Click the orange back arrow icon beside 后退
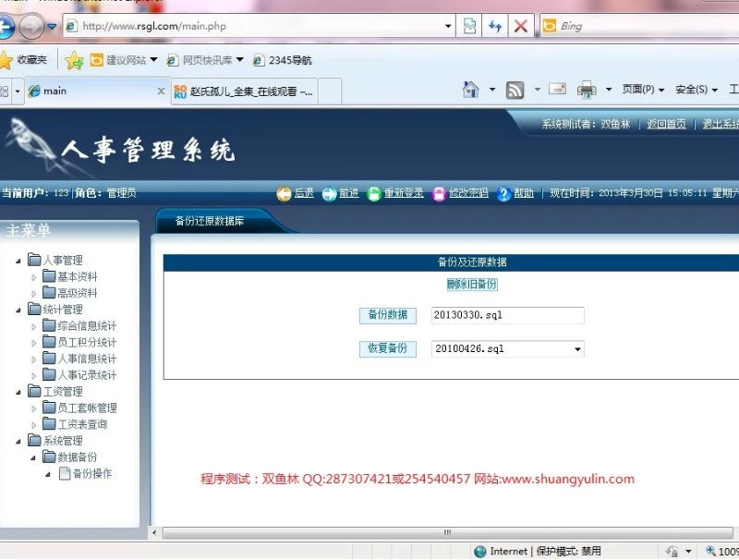Image resolution: width=739 pixels, height=560 pixels. [x=284, y=194]
